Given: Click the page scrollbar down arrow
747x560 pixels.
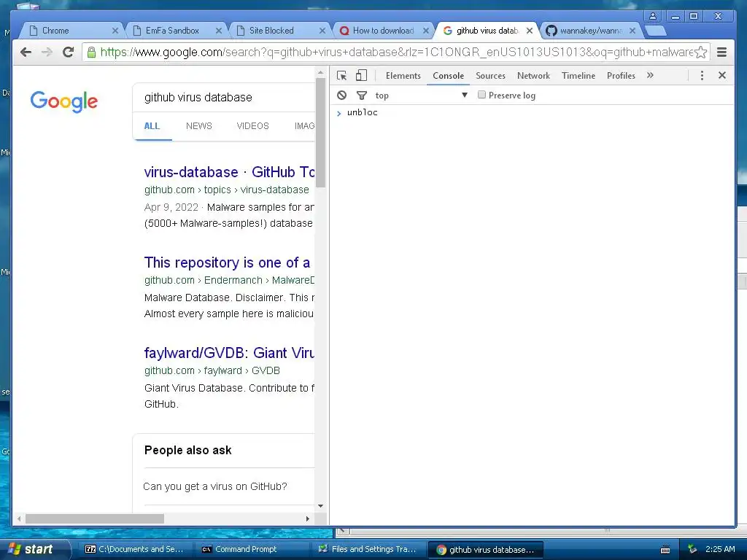Looking at the screenshot, I should click(x=321, y=506).
